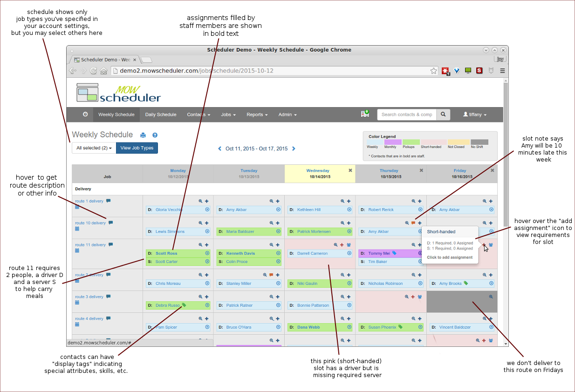The image size is (575, 392).
Task: Click the magnifier in the gray No Shift cell
Action: click(491, 297)
